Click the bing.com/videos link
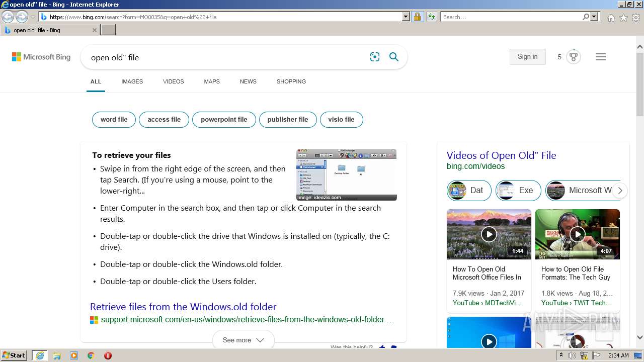 pos(475,166)
